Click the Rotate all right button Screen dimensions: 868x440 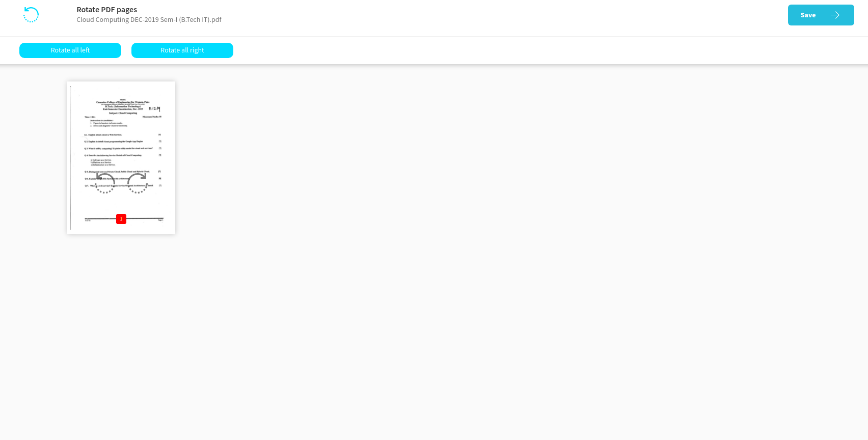click(182, 50)
